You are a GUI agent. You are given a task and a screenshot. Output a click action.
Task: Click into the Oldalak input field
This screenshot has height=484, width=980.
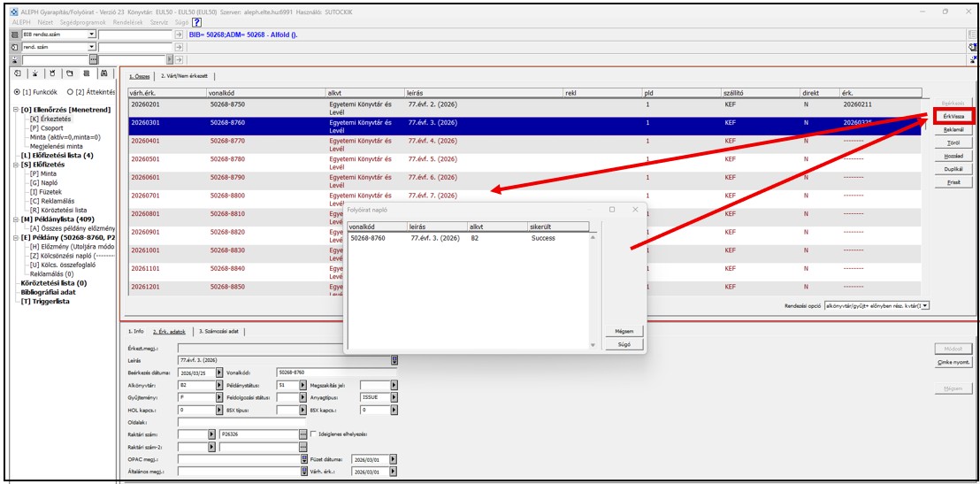pyautogui.click(x=241, y=422)
